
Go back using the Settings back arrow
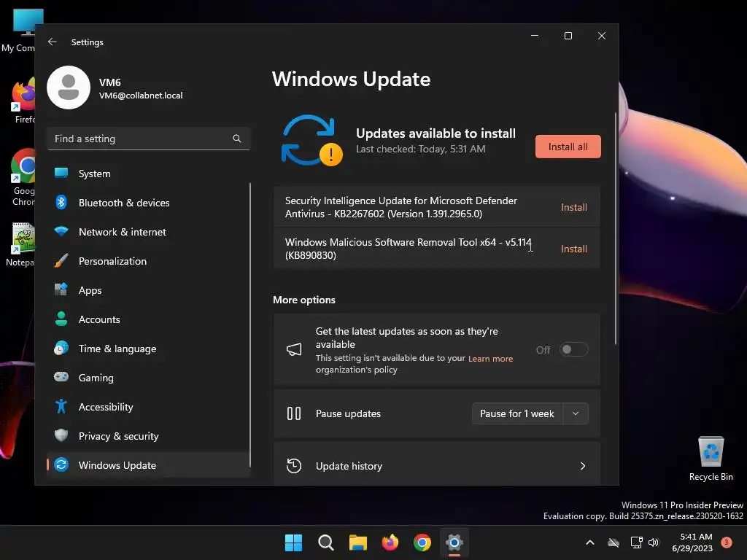(53, 42)
